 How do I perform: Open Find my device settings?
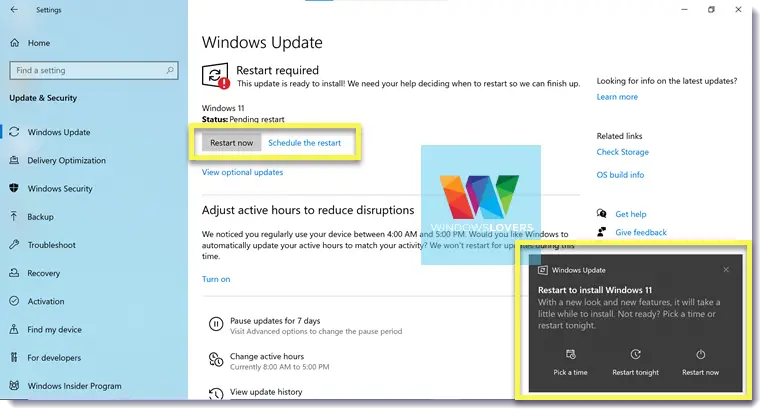point(54,329)
